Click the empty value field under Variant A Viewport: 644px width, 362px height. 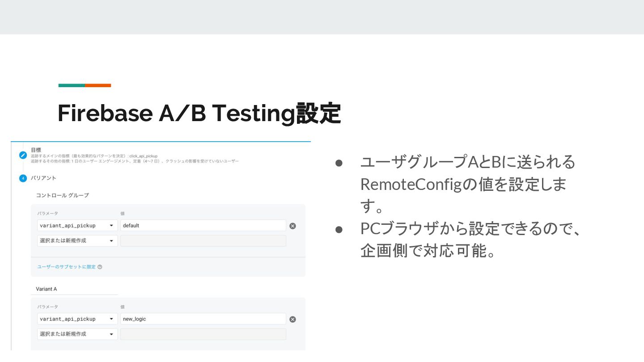(203, 334)
